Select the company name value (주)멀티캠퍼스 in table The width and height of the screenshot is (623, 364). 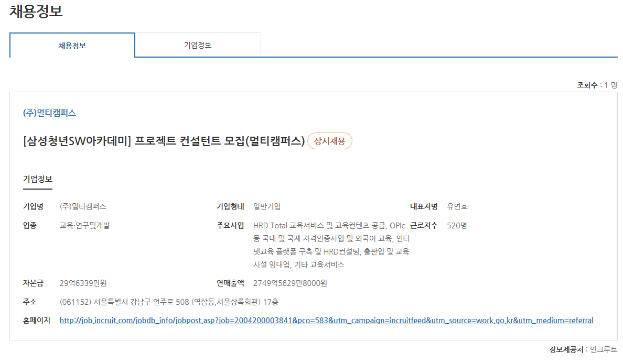(83, 206)
